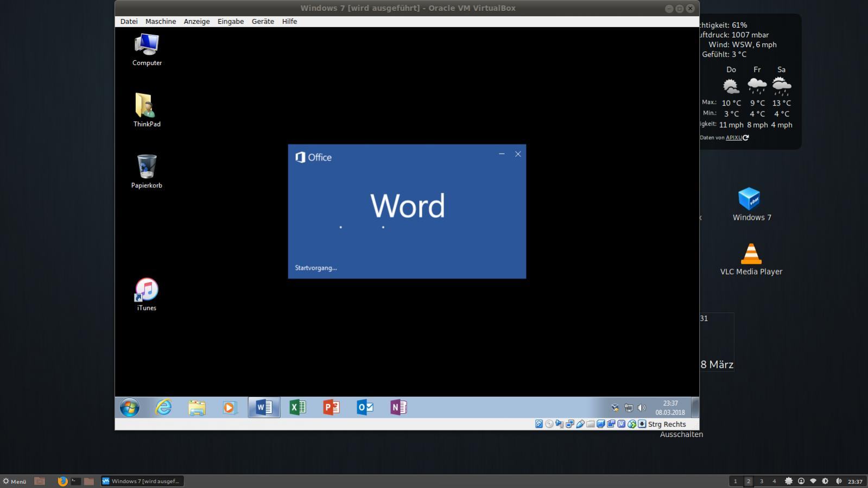Switch to workspace 4
The image size is (868, 488).
pyautogui.click(x=775, y=481)
